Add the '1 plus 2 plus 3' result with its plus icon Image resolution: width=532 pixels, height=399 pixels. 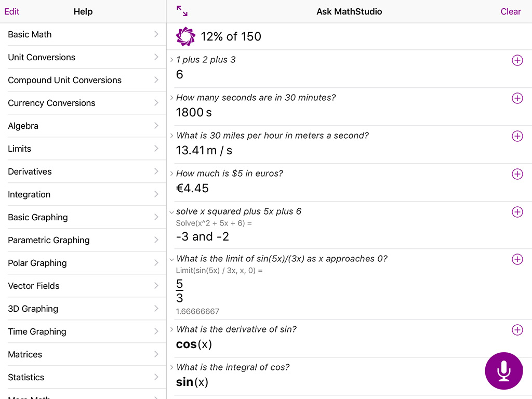[x=517, y=60]
